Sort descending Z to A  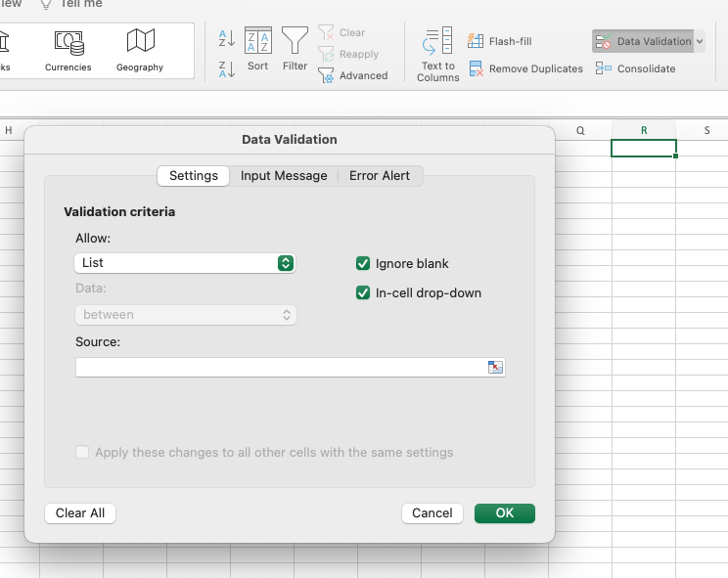pos(227,69)
